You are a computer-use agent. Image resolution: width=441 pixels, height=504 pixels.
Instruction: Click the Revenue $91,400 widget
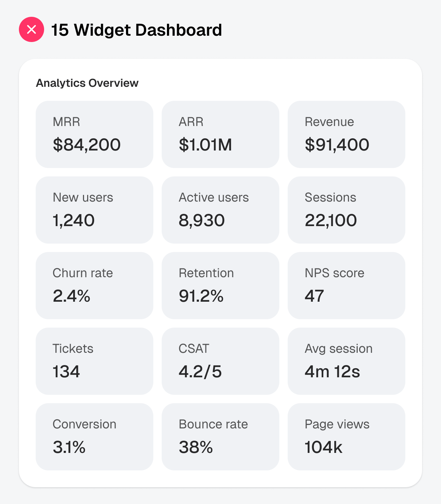(346, 134)
